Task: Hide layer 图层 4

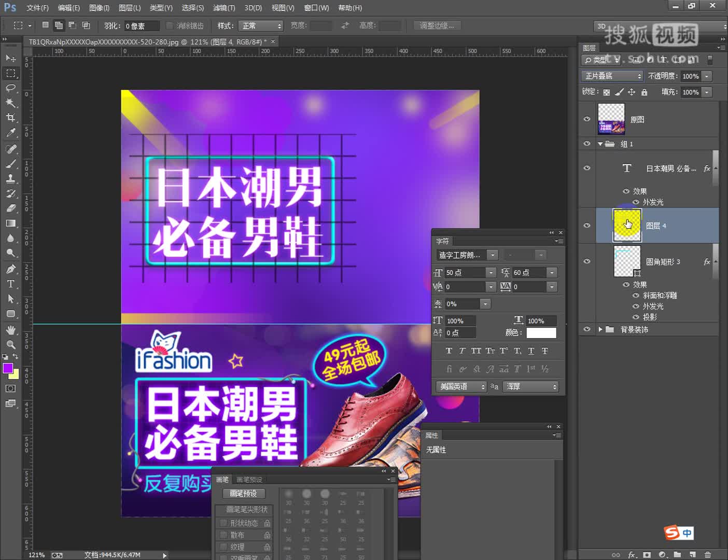Action: pyautogui.click(x=587, y=226)
